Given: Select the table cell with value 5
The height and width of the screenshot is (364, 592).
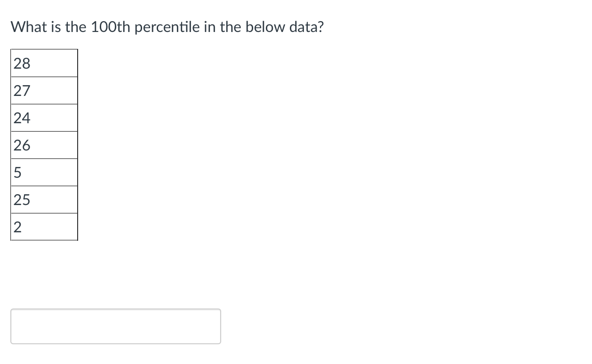Looking at the screenshot, I should (x=44, y=172).
